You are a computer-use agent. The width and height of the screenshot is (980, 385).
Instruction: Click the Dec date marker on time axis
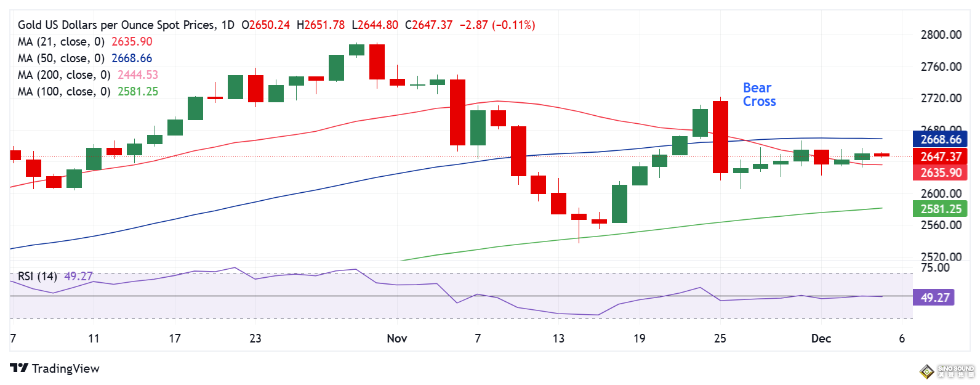(821, 338)
